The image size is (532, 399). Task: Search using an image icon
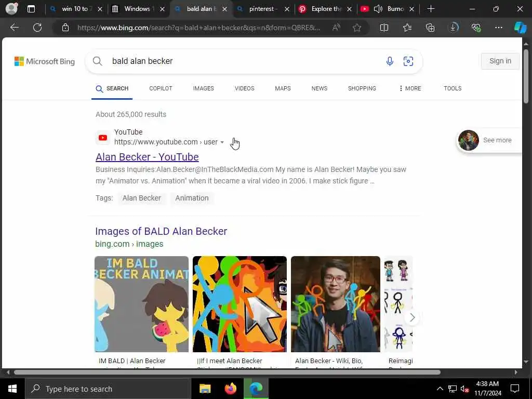click(x=408, y=61)
